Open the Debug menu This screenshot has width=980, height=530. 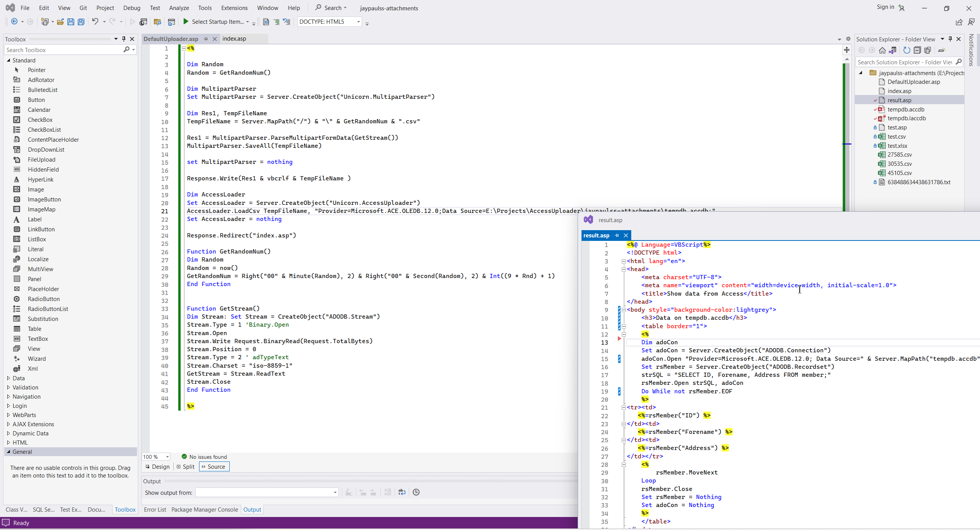tap(131, 8)
